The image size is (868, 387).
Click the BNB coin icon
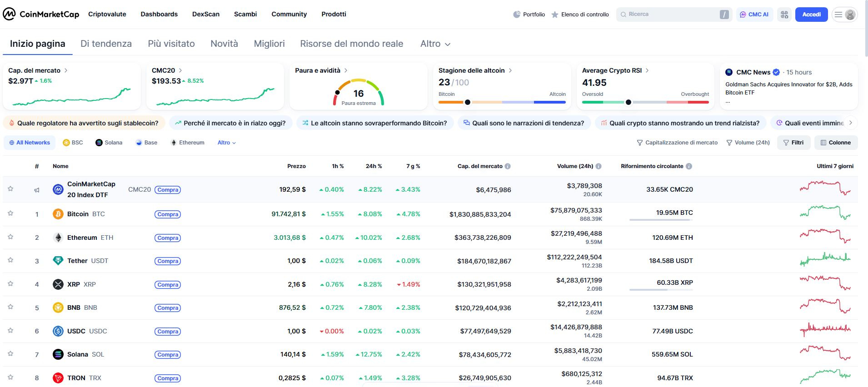coord(58,308)
